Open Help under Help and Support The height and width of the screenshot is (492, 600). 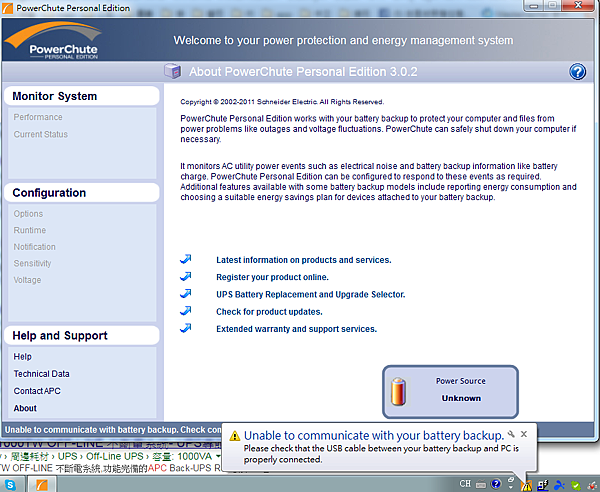(23, 357)
